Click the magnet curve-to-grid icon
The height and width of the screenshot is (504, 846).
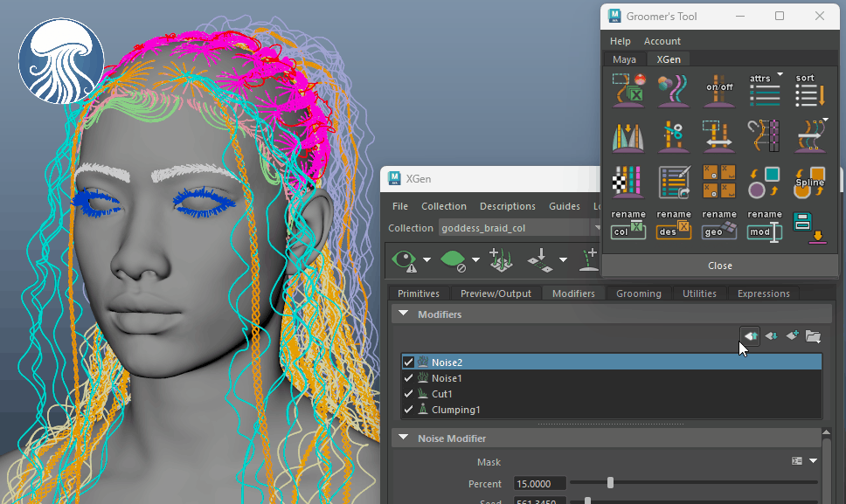pyautogui.click(x=765, y=136)
